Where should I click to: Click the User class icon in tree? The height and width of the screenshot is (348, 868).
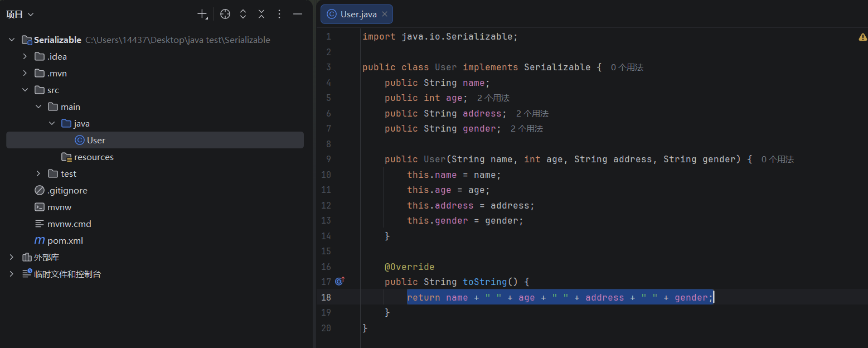79,140
